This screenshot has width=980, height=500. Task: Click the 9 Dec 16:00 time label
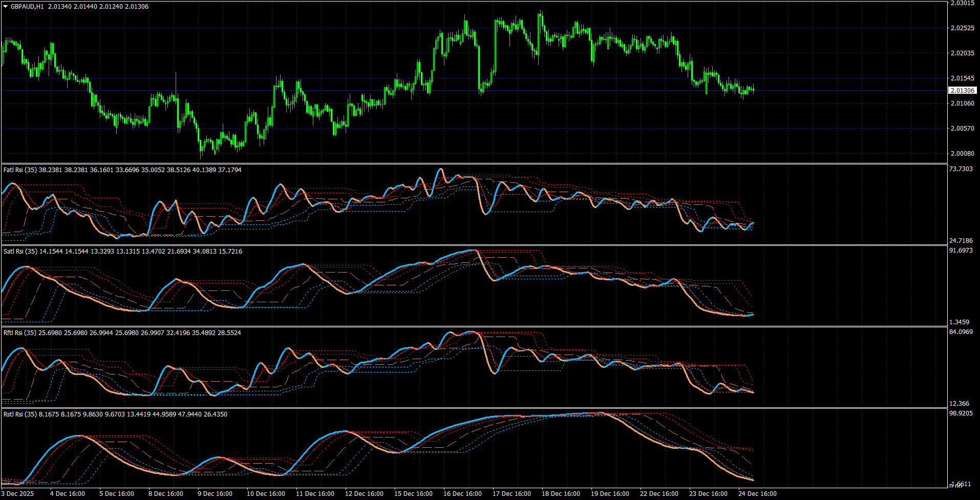[215, 494]
